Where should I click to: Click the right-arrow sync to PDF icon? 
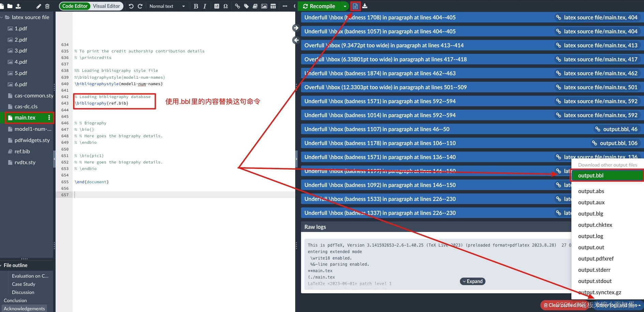(x=296, y=28)
